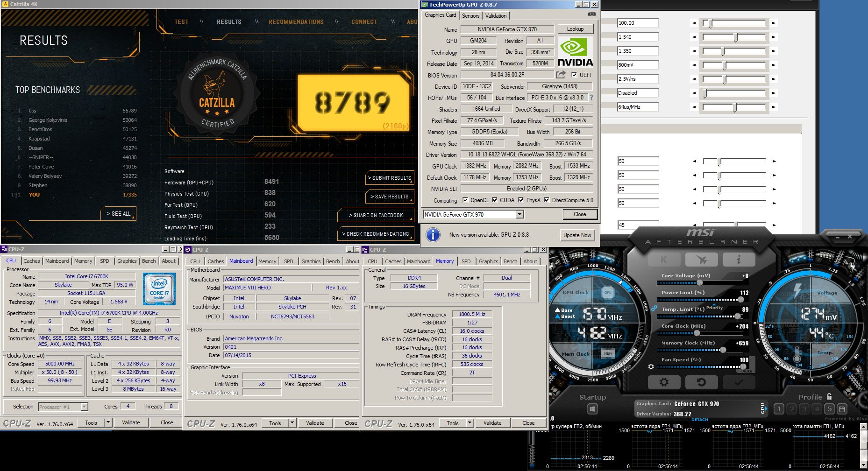868x471 pixels.
Task: Click the airplane icon in MSI Afterburner
Action: [701, 260]
